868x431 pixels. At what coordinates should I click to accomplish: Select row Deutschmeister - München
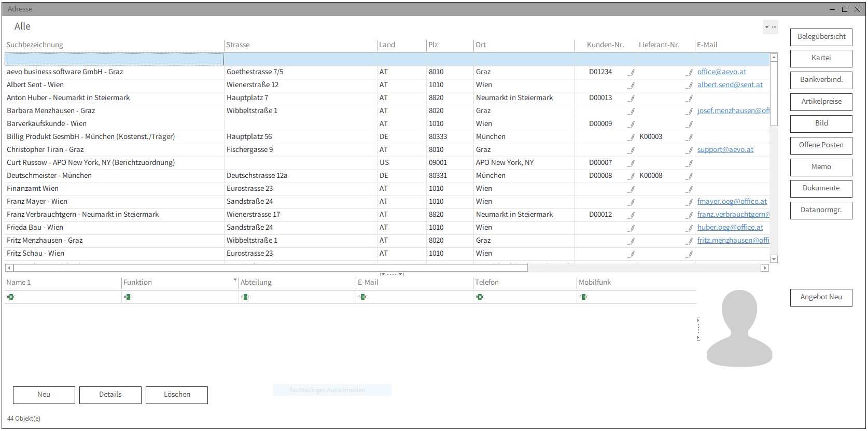click(387, 176)
